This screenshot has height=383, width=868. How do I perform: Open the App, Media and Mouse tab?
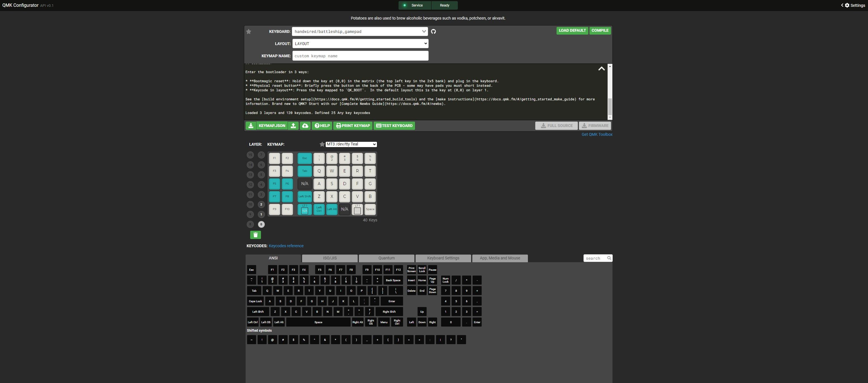pos(500,258)
